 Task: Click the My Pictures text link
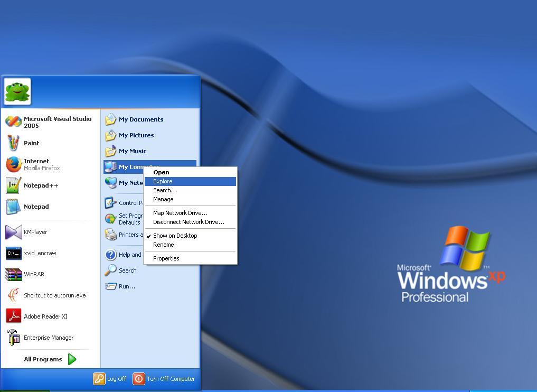click(x=136, y=135)
